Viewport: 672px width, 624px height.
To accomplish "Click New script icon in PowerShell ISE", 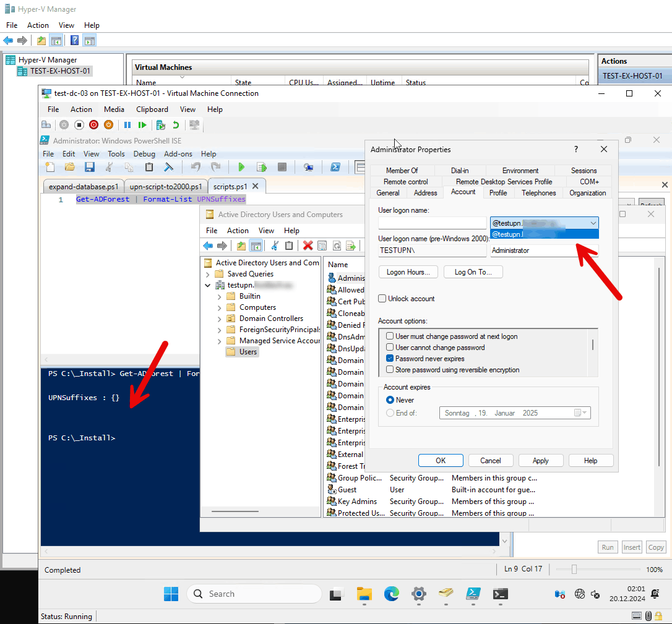I will click(50, 167).
